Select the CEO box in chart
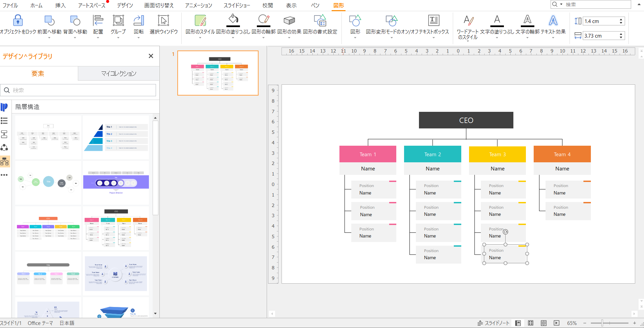Image resolution: width=644 pixels, height=328 pixels. (466, 120)
